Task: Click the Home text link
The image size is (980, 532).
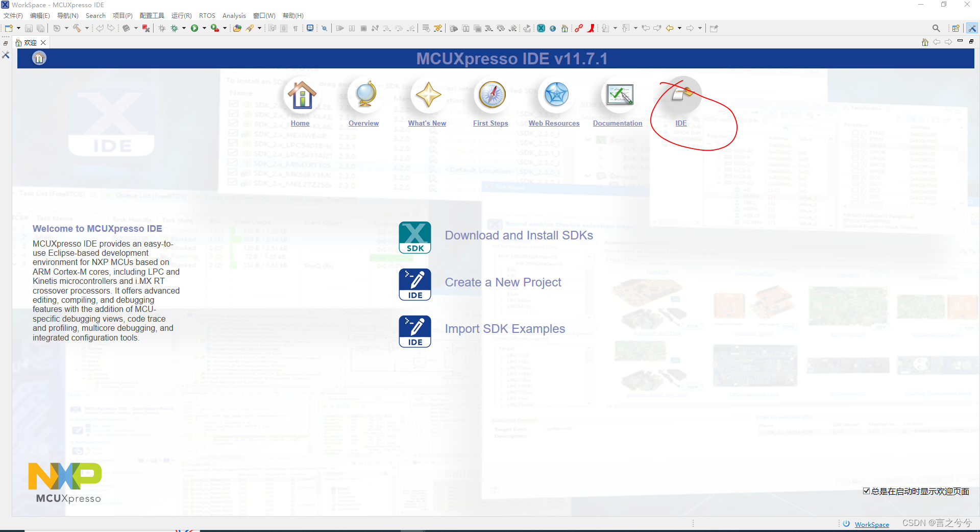Action: pyautogui.click(x=300, y=123)
